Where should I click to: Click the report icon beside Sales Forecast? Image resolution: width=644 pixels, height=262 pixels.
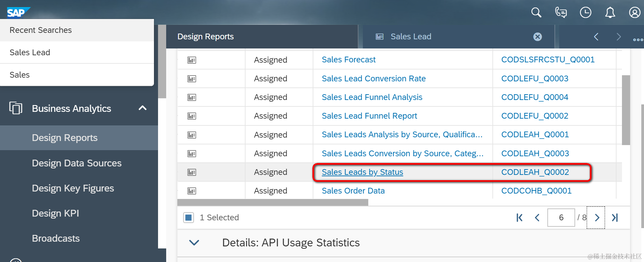192,60
